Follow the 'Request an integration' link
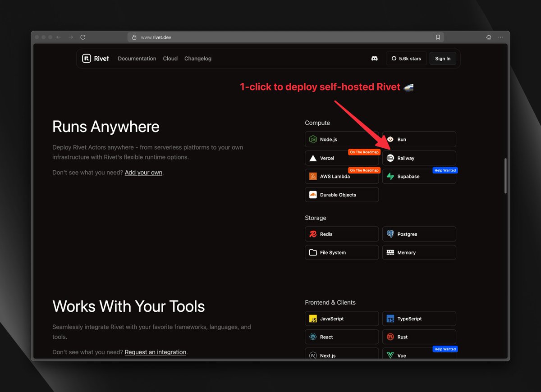Screen dimensions: 541x392 tap(156, 352)
